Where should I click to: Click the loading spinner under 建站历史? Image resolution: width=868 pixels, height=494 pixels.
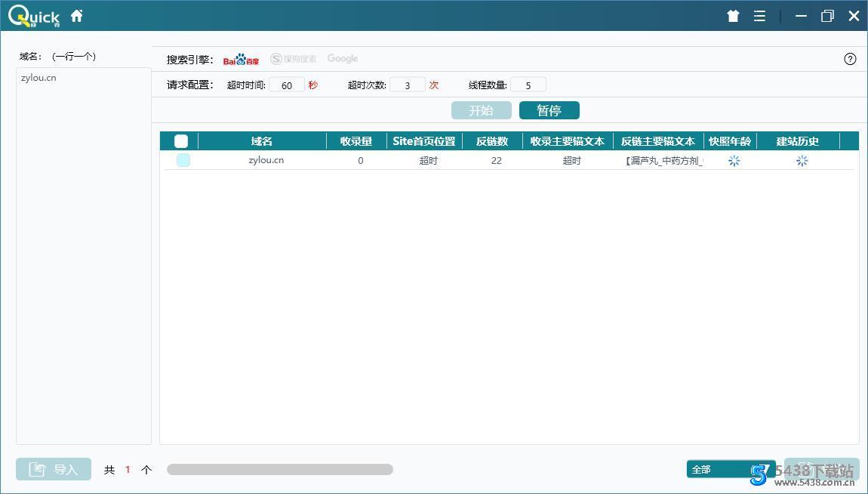pos(801,160)
